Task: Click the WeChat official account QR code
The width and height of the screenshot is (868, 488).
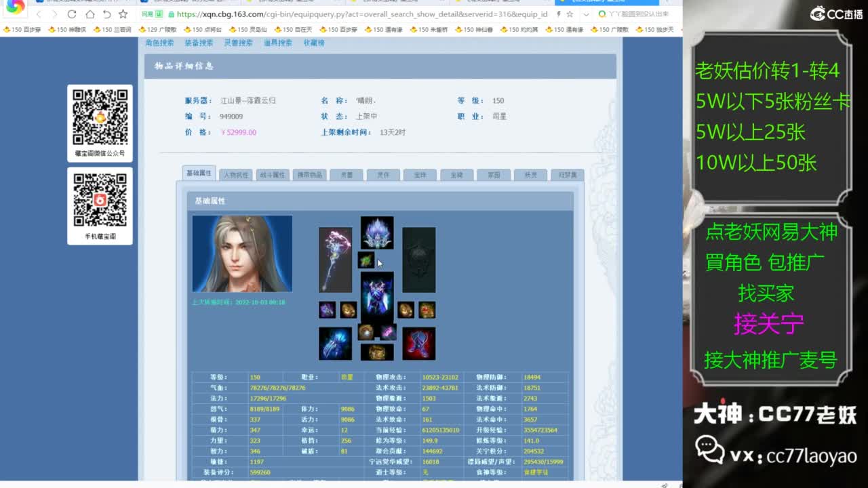Action: click(100, 117)
